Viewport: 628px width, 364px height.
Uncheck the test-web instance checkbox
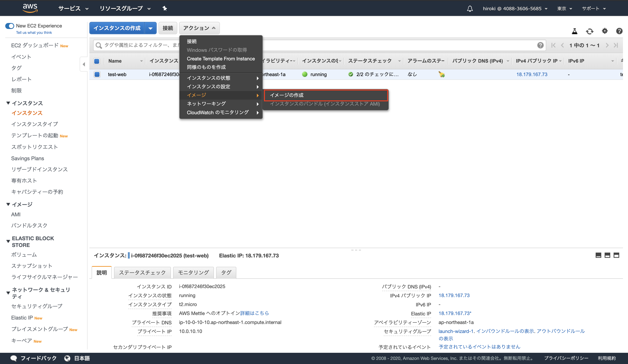97,74
